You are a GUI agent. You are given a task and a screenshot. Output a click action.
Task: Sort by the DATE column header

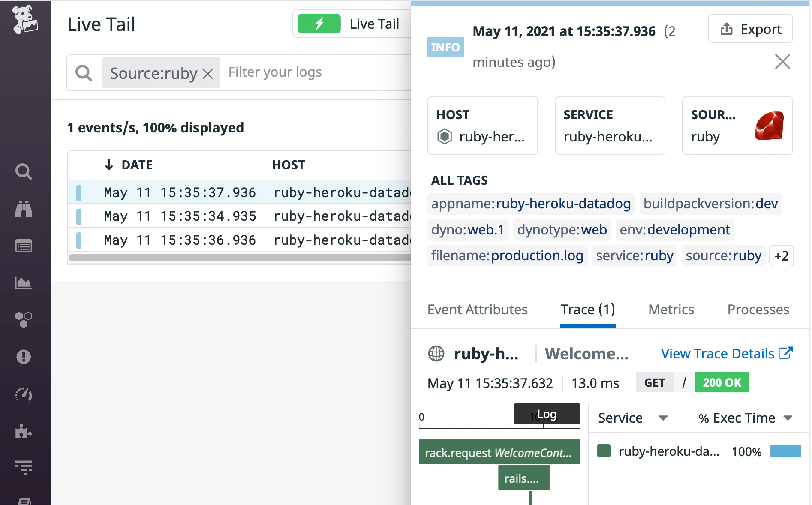[x=137, y=165]
